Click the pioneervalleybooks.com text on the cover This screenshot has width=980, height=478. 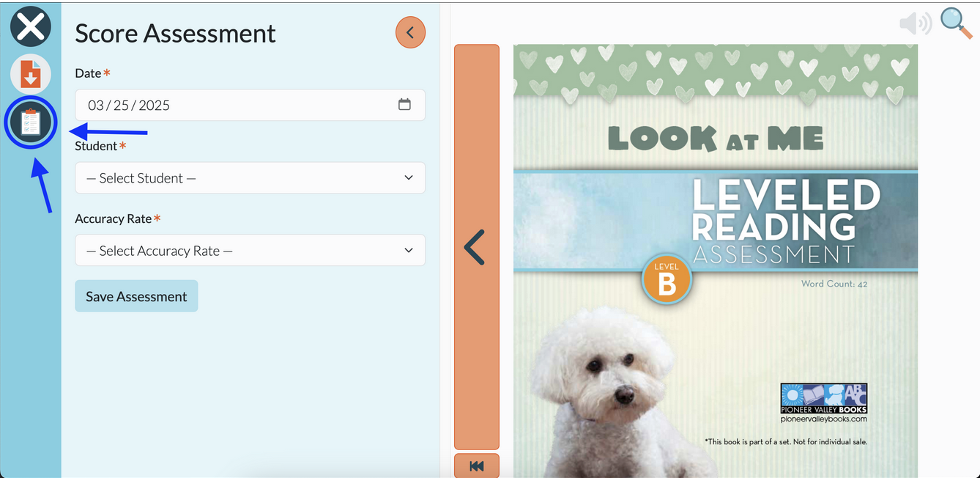[x=824, y=419]
